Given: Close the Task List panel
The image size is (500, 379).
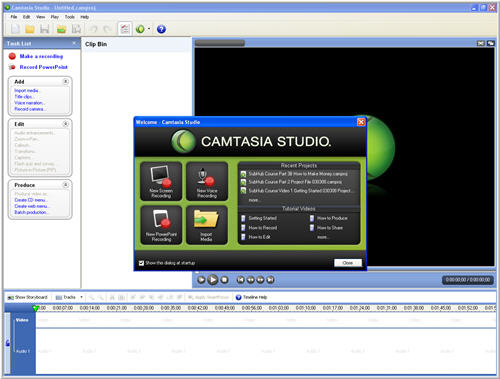Looking at the screenshot, I should tap(74, 43).
